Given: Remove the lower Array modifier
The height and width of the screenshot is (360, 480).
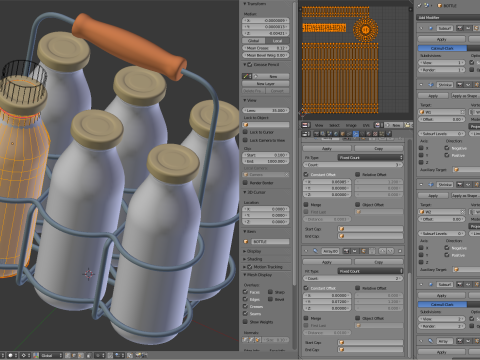Looking at the screenshot, I should 400,251.
